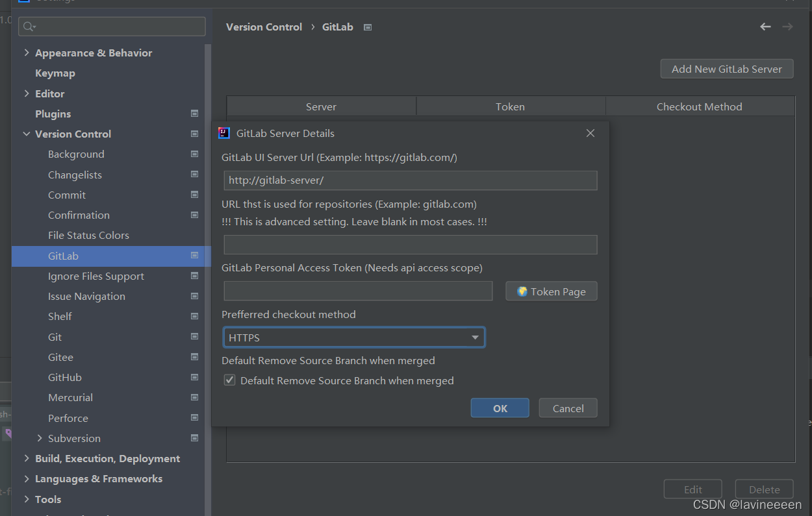The height and width of the screenshot is (516, 812).
Task: Click project-level icon beside Background
Action: click(x=194, y=154)
